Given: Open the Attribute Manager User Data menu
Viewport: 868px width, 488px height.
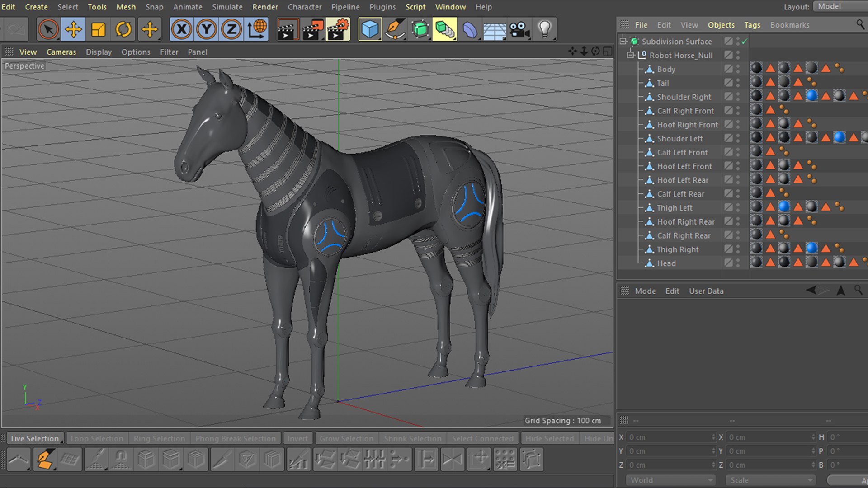Looking at the screenshot, I should point(706,291).
